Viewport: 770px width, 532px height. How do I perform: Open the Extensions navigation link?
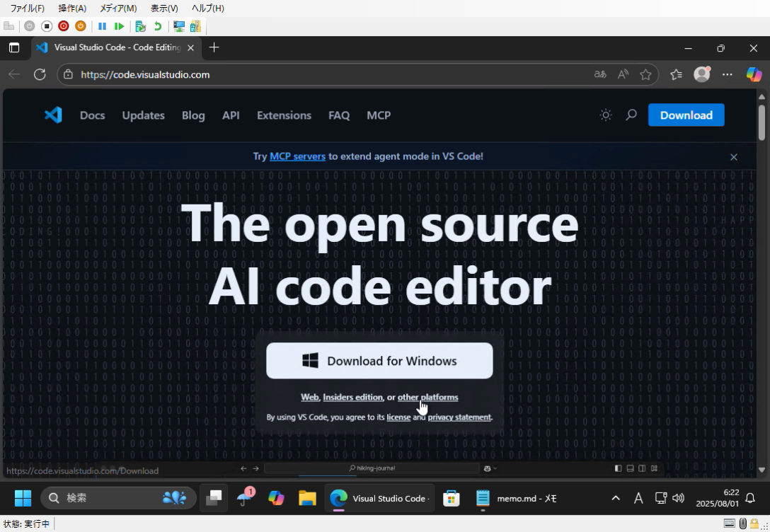[x=284, y=115]
